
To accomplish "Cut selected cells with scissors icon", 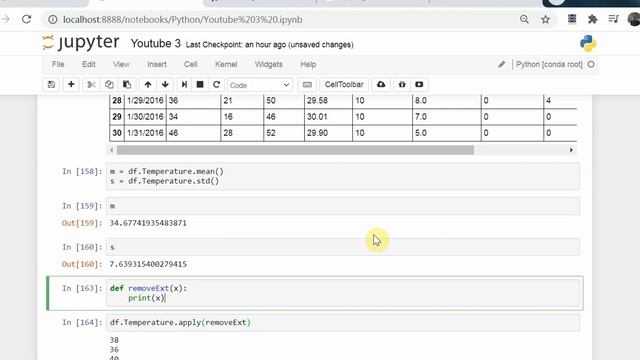I will click(91, 84).
